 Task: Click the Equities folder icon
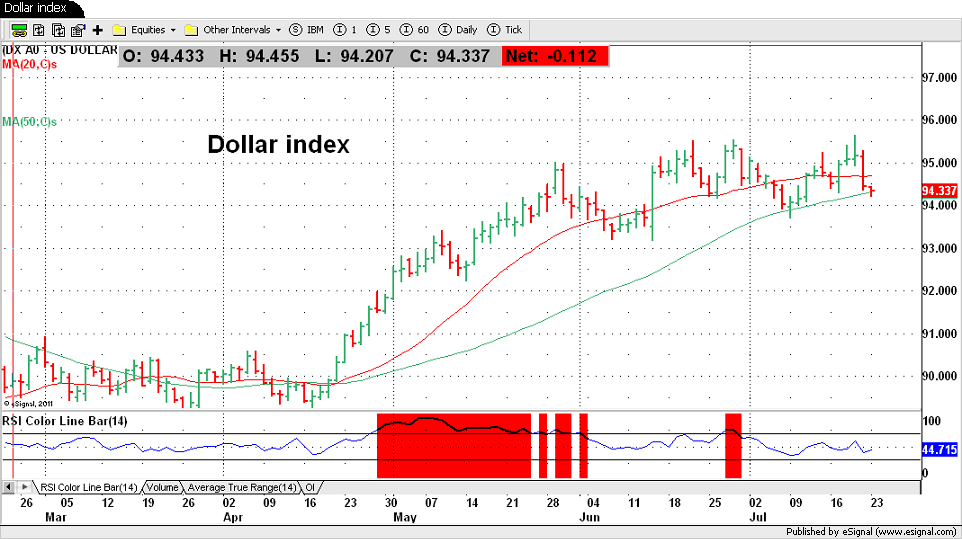120,30
